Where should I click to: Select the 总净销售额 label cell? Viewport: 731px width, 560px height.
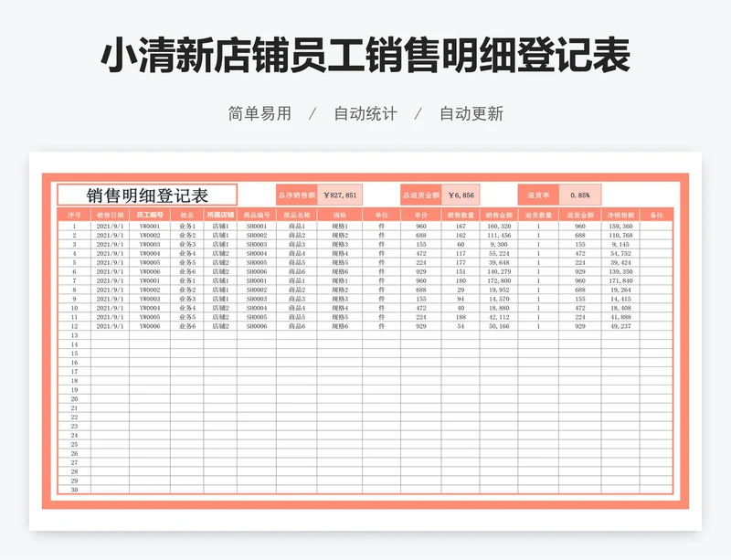[296, 195]
